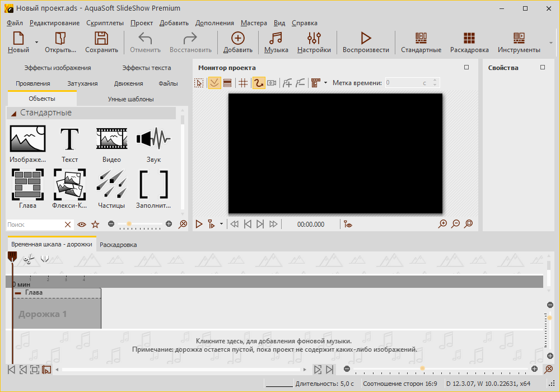Open the Инструменты layout button
The image size is (560, 392).
click(519, 42)
